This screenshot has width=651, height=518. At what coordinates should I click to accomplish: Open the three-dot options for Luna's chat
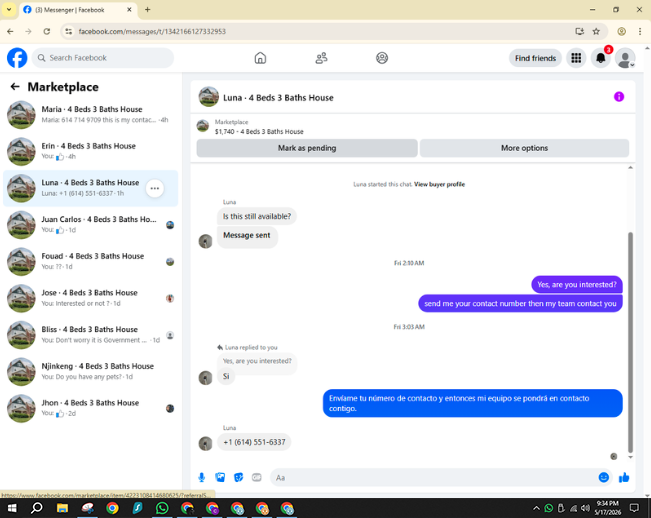[155, 188]
